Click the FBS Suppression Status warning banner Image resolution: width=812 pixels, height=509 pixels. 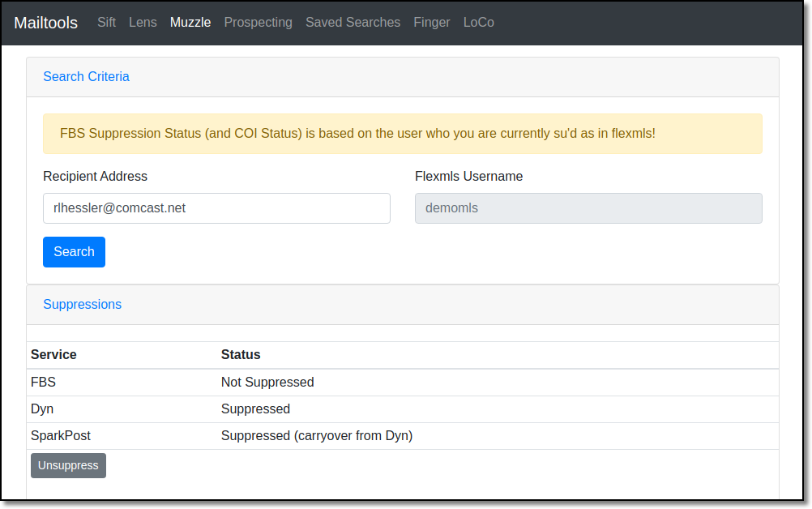click(403, 134)
